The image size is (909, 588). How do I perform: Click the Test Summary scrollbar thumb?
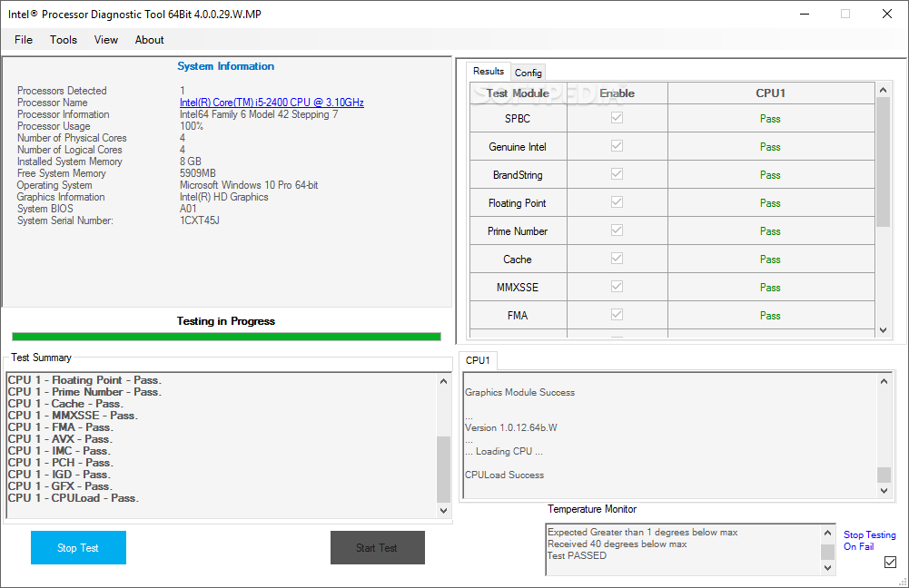443,469
